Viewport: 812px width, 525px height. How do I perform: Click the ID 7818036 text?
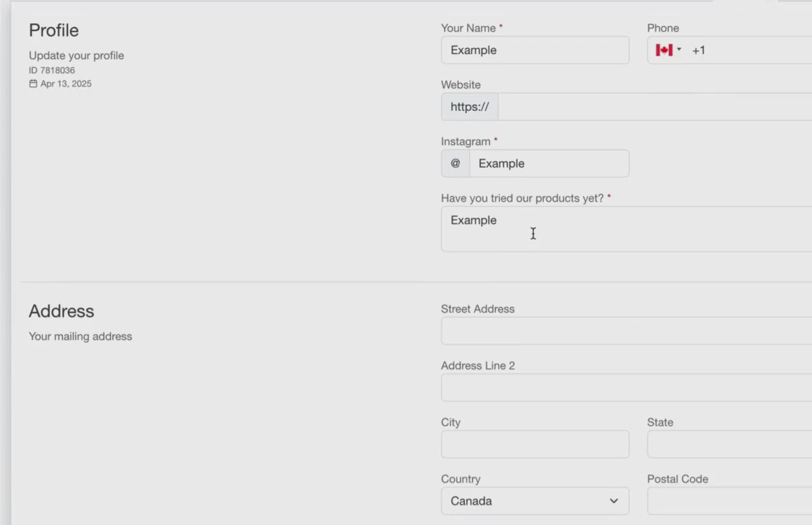pos(52,70)
